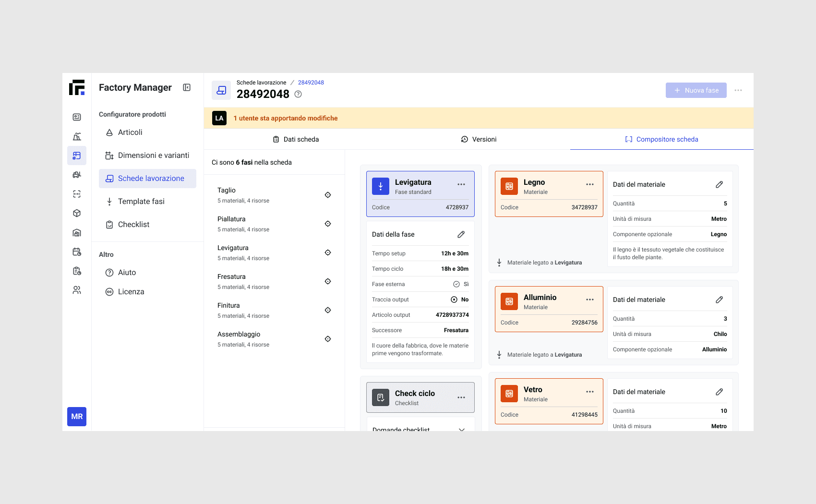Click the Successore value Fresatura

(x=456, y=330)
